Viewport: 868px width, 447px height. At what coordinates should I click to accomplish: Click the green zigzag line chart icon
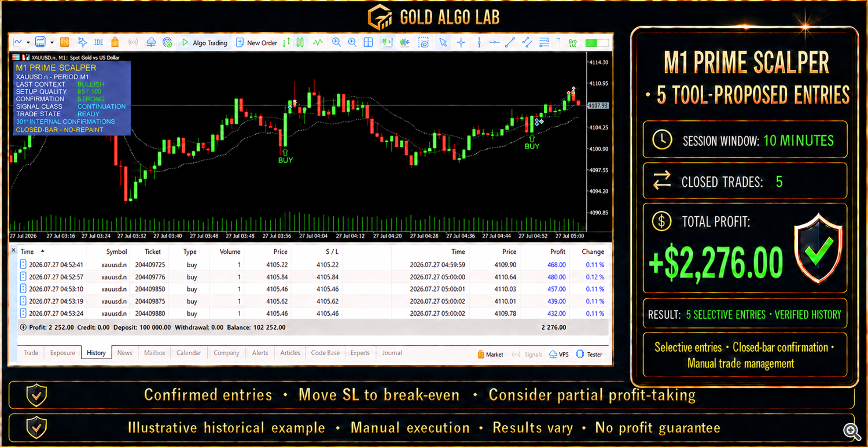[318, 42]
